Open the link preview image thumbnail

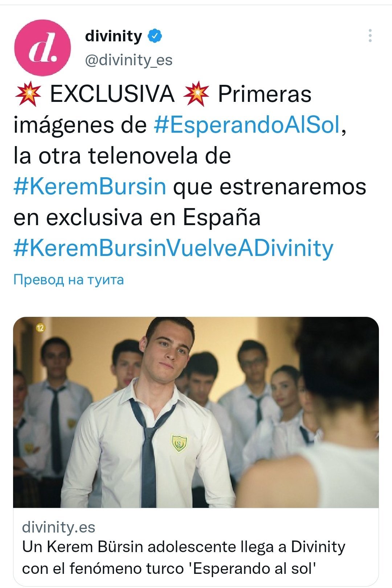coord(196,412)
